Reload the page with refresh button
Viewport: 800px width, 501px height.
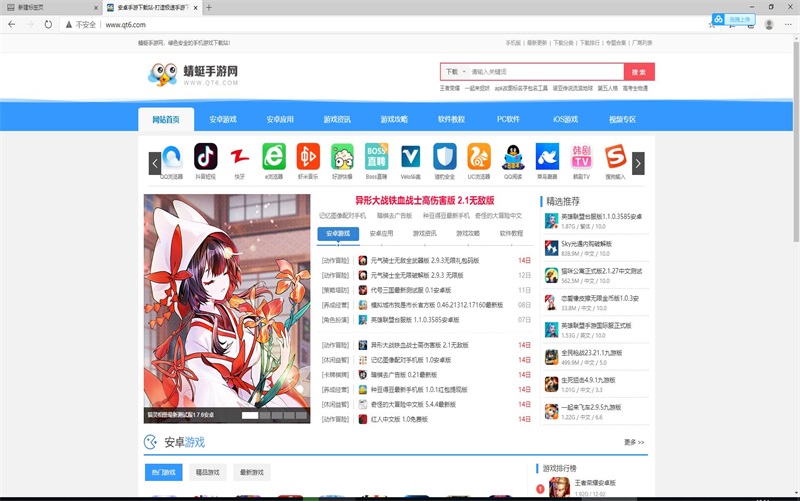[48, 24]
